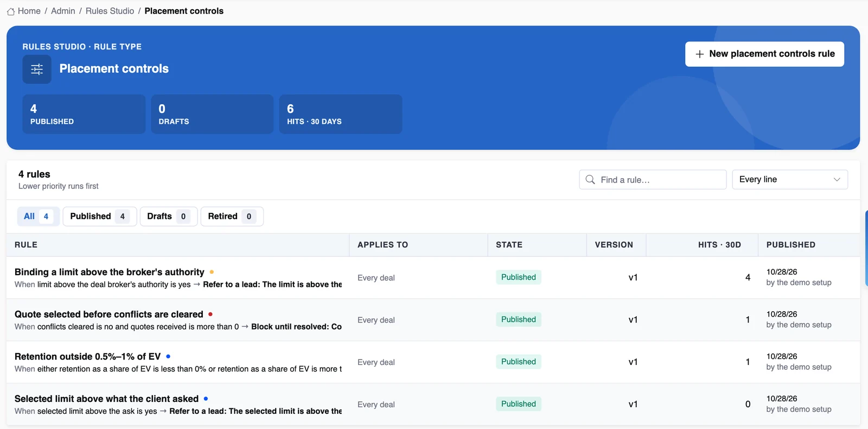This screenshot has height=429, width=868.
Task: Click the Published stat card showing 4
Action: point(84,114)
